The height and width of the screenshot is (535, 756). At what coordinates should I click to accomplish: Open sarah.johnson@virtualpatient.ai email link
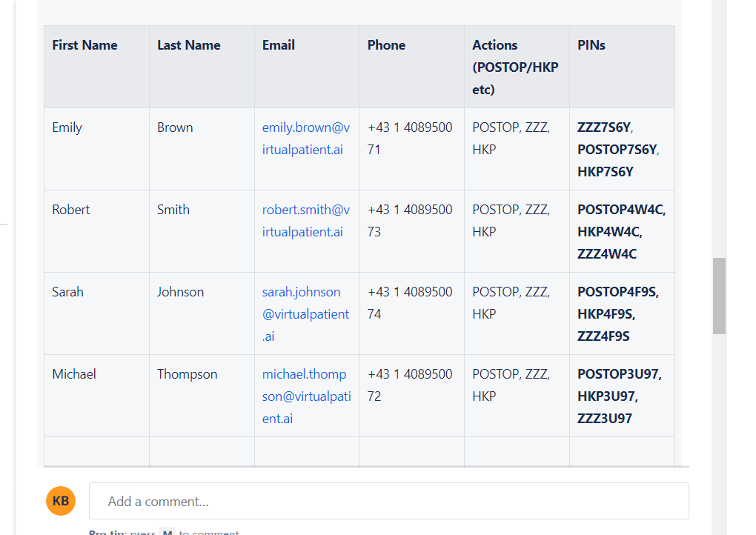(x=305, y=313)
